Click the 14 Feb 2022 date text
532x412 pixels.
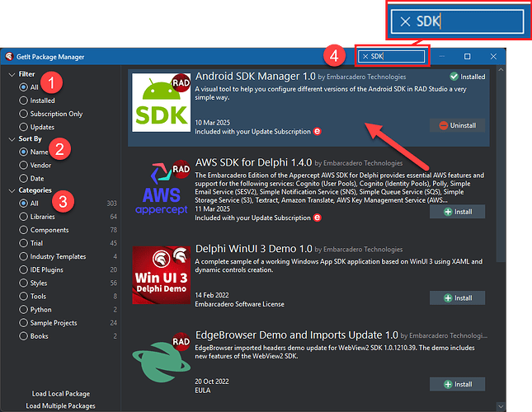[212, 295]
